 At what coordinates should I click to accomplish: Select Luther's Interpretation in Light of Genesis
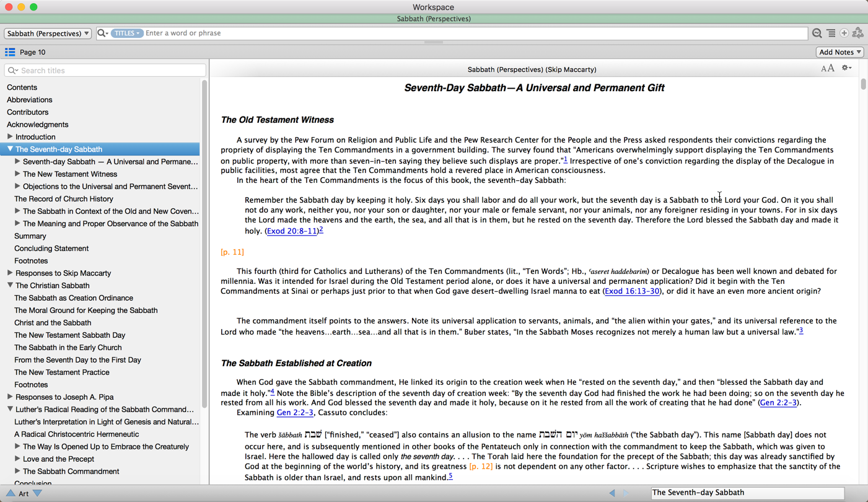tap(107, 422)
